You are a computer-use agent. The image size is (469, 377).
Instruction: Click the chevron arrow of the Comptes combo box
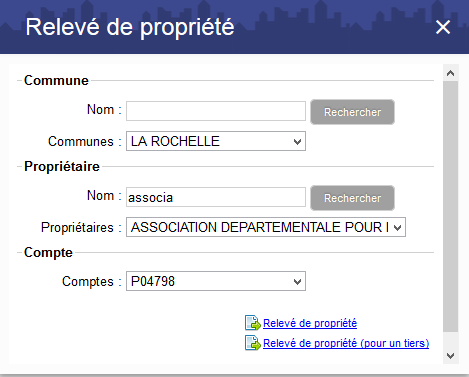[297, 282]
